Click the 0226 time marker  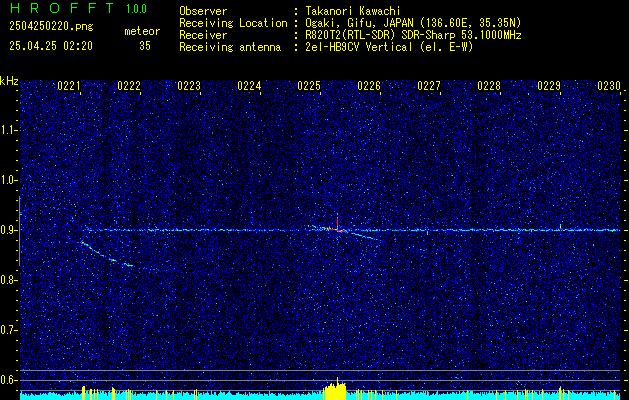pyautogui.click(x=369, y=86)
